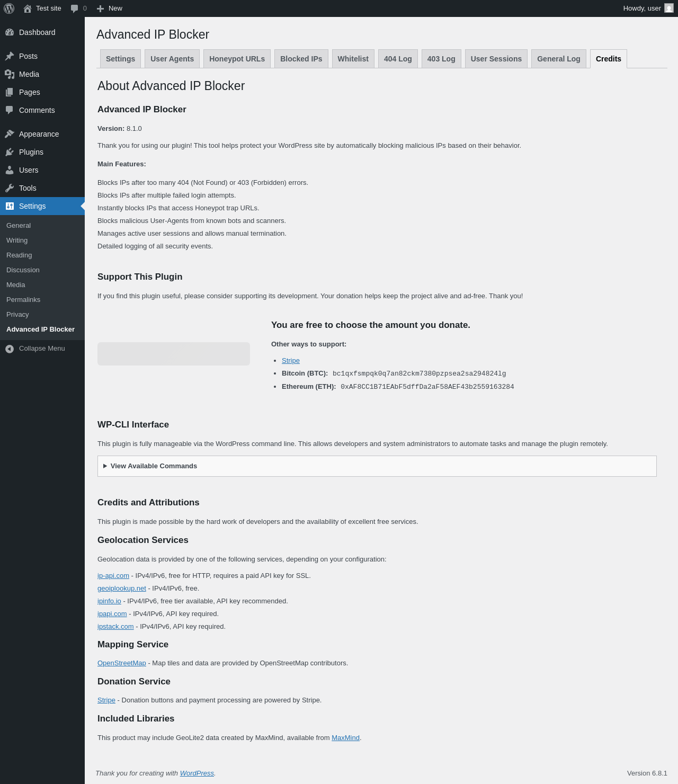Image resolution: width=678 pixels, height=784 pixels.
Task: Click the Posts pushpin icon
Action: 10,56
